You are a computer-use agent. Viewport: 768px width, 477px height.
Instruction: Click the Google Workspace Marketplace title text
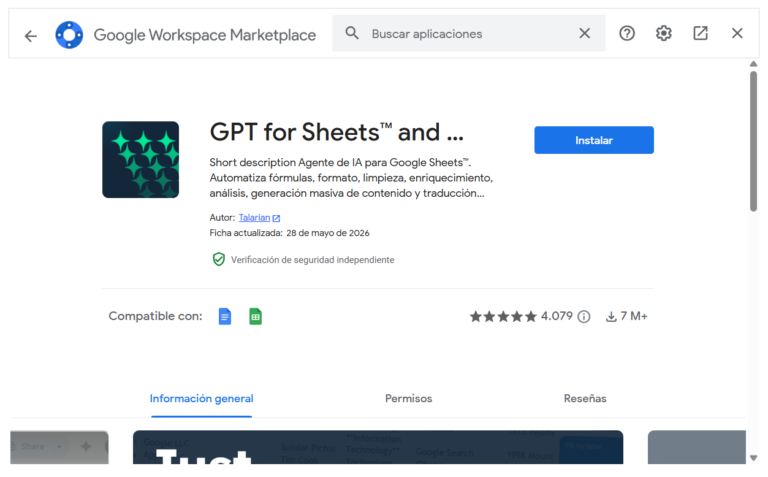[205, 35]
